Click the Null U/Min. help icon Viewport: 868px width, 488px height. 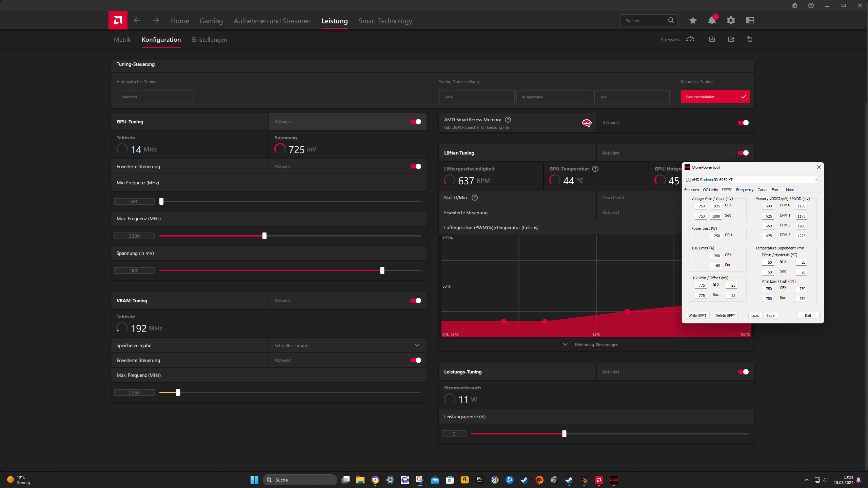pos(475,198)
